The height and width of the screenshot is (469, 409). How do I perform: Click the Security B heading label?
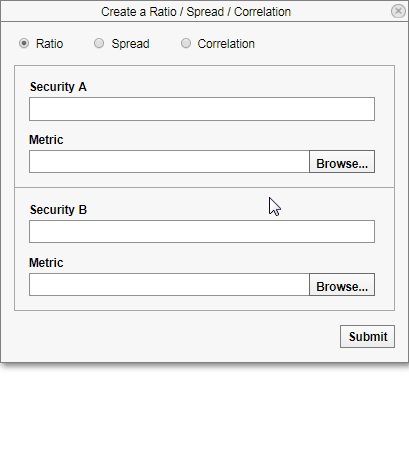(58, 210)
